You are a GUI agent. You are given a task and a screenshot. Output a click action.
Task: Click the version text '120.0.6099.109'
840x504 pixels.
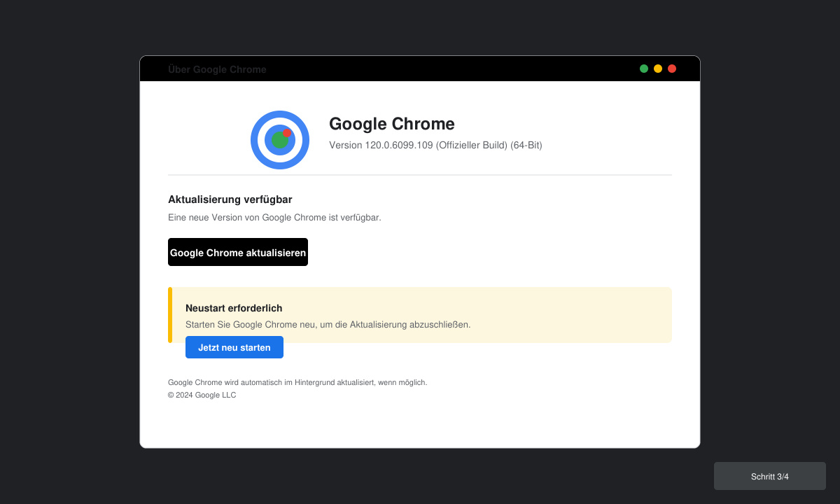click(x=399, y=145)
